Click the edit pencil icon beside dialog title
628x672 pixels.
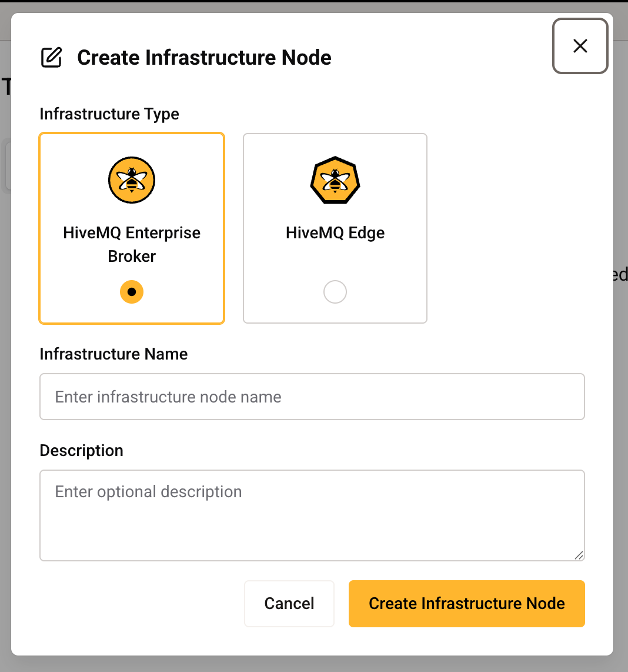point(51,58)
